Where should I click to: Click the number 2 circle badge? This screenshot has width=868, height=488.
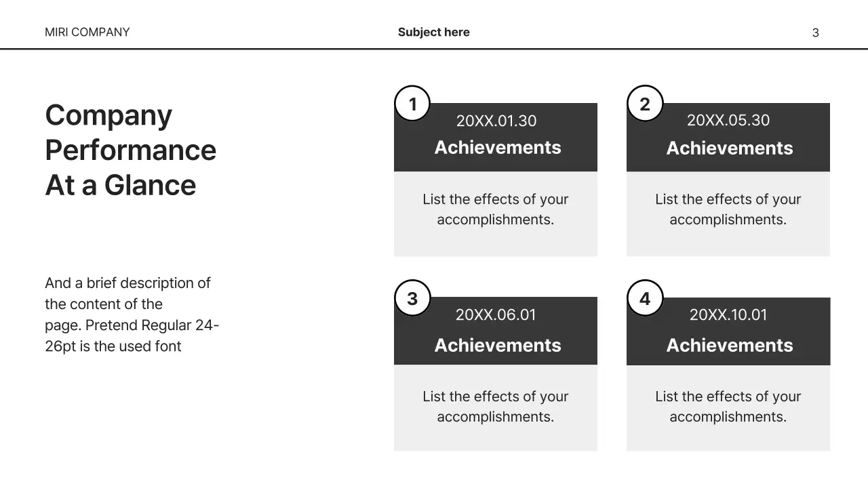[x=644, y=104]
